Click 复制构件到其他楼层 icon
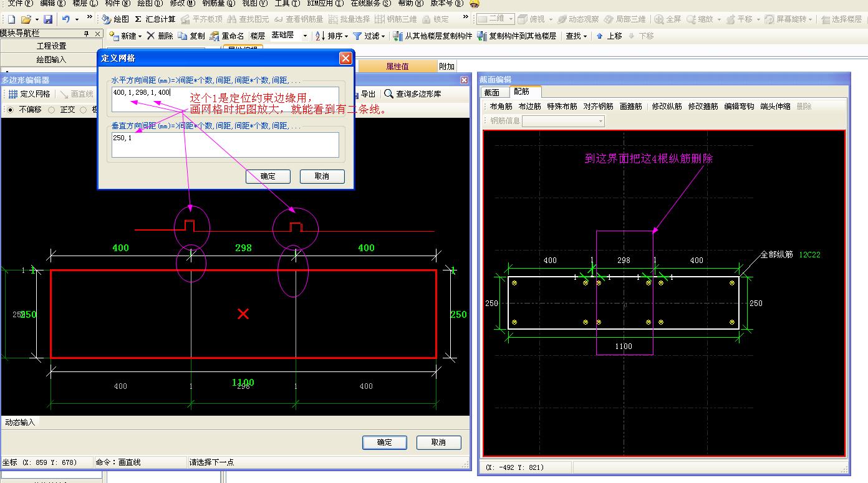Viewport: 868px width, 483px height. (482, 36)
